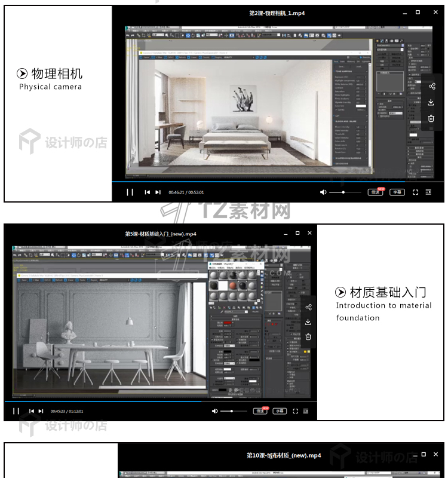Adjust volume slider in 第2课 player
Screen dimensions: 448x478
tap(345, 192)
